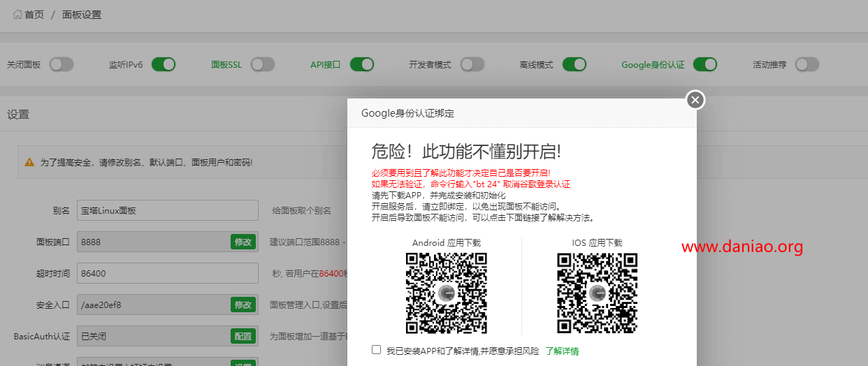This screenshot has height=366, width=868.
Task: Toggle the API接口 switch
Action: click(362, 64)
